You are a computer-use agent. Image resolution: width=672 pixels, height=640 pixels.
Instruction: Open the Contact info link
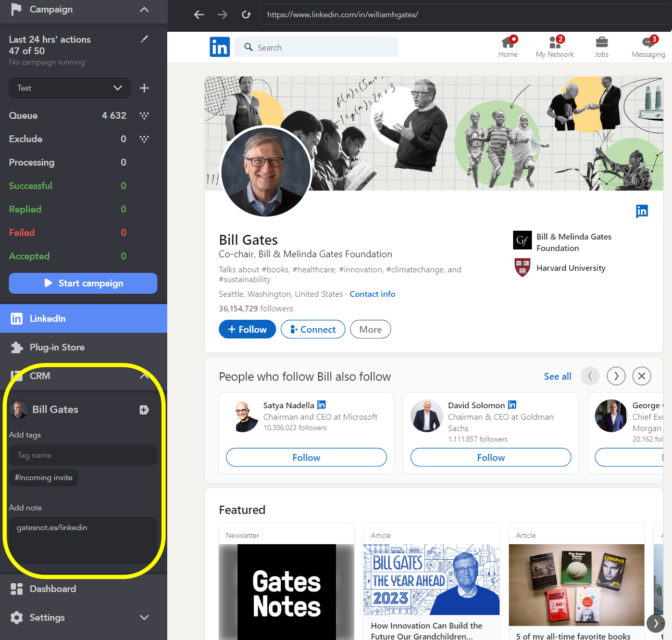click(x=372, y=294)
